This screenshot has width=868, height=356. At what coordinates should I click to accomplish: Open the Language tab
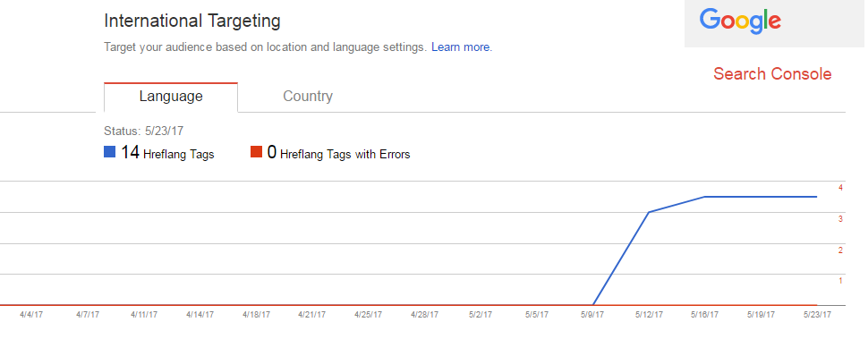point(171,97)
